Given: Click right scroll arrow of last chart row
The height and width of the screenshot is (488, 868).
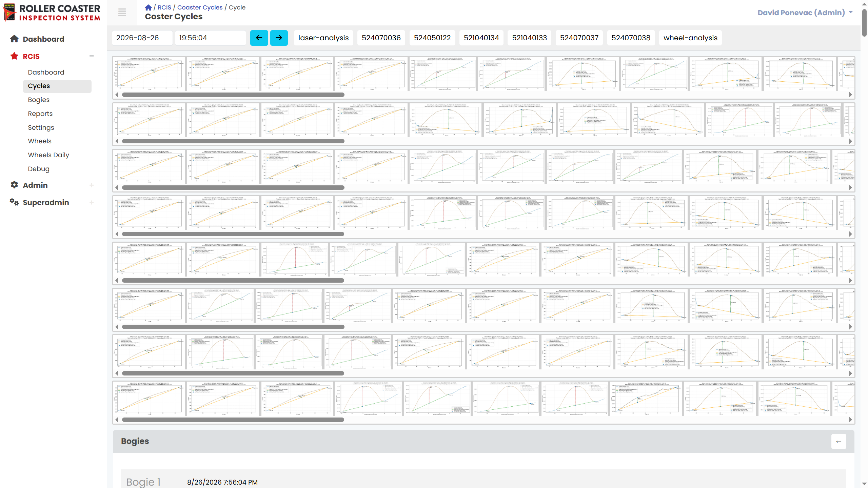Looking at the screenshot, I should pos(850,420).
